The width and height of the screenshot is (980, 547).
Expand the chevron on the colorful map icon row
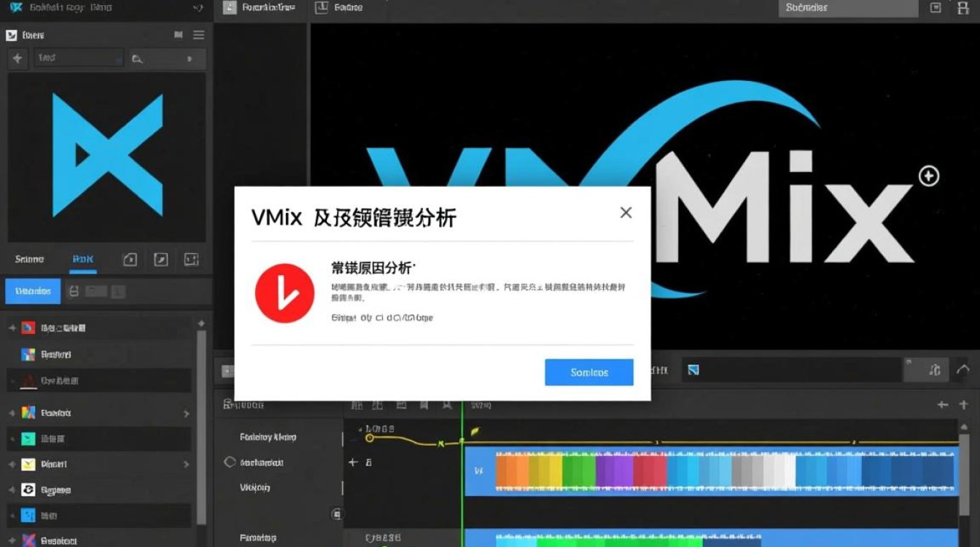tap(186, 414)
